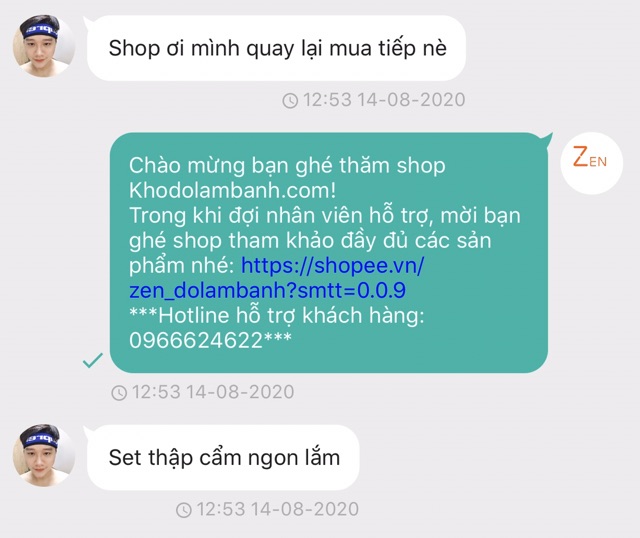
Task: Click the 'Chào mừng bạn ghé thăm' greeting line
Action: click(x=287, y=166)
